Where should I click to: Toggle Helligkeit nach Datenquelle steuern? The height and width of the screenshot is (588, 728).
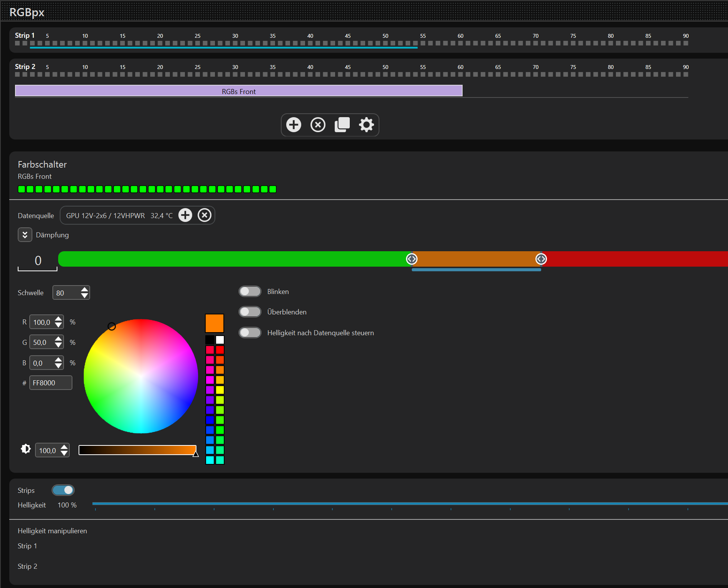coord(250,333)
